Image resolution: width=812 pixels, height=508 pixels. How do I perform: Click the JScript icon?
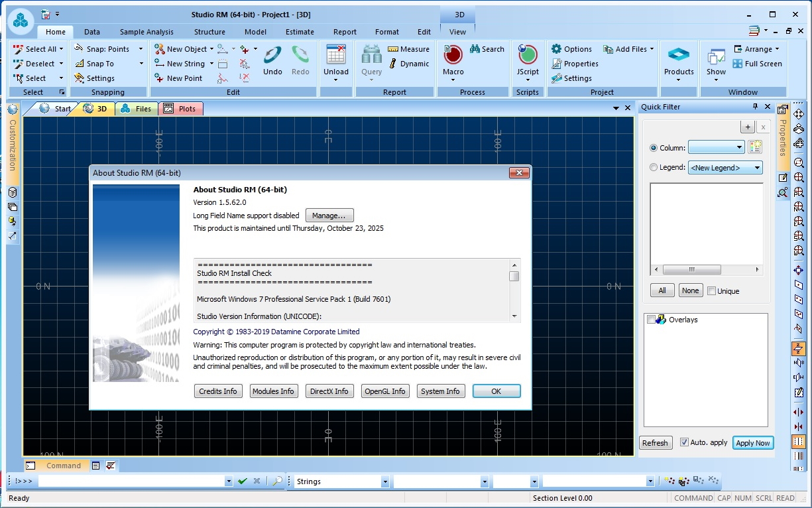point(528,54)
